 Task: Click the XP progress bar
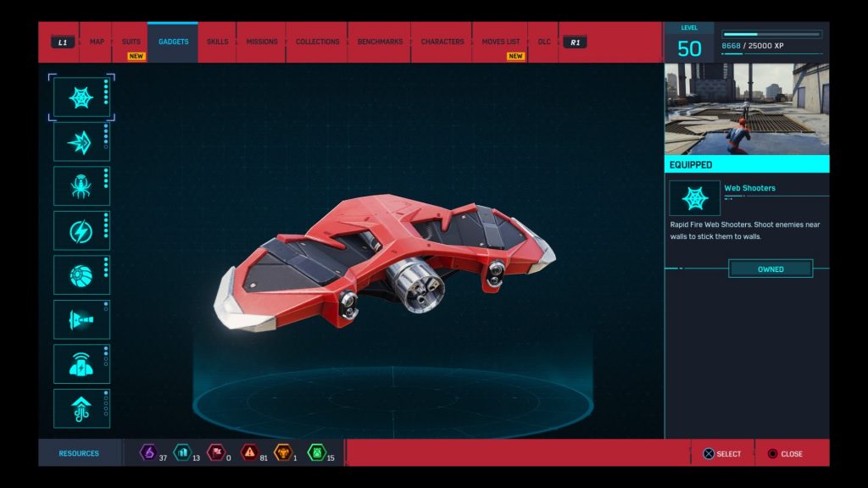coord(771,34)
